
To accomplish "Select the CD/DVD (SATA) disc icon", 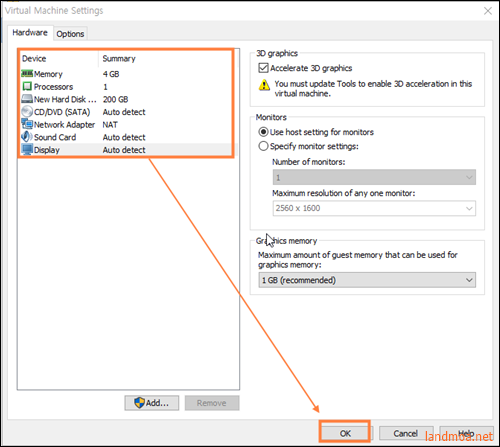I will pos(27,112).
